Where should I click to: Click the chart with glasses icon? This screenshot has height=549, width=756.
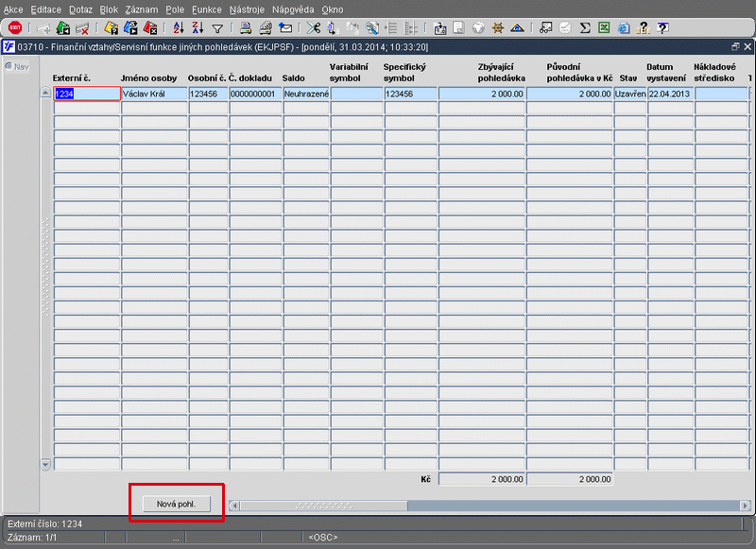click(546, 28)
